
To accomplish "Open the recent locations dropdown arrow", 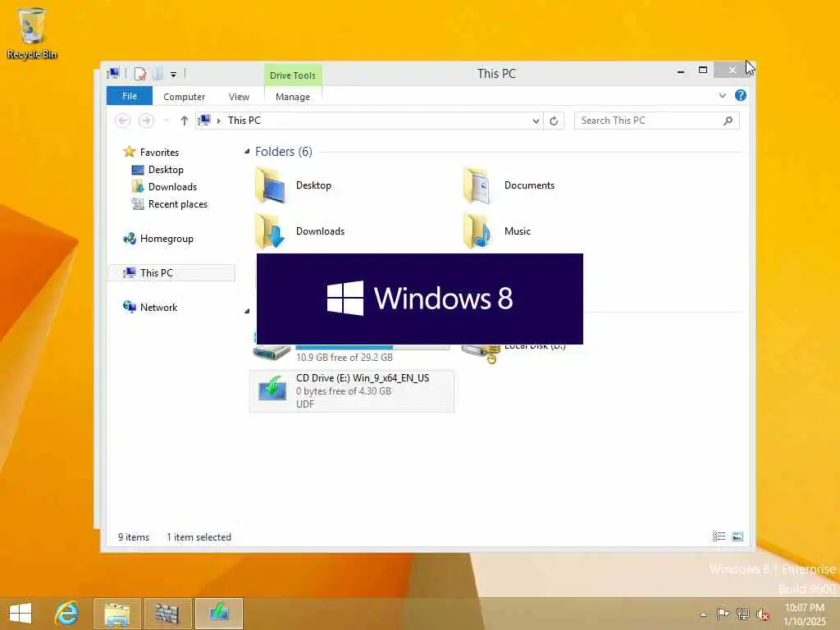I will [x=167, y=121].
